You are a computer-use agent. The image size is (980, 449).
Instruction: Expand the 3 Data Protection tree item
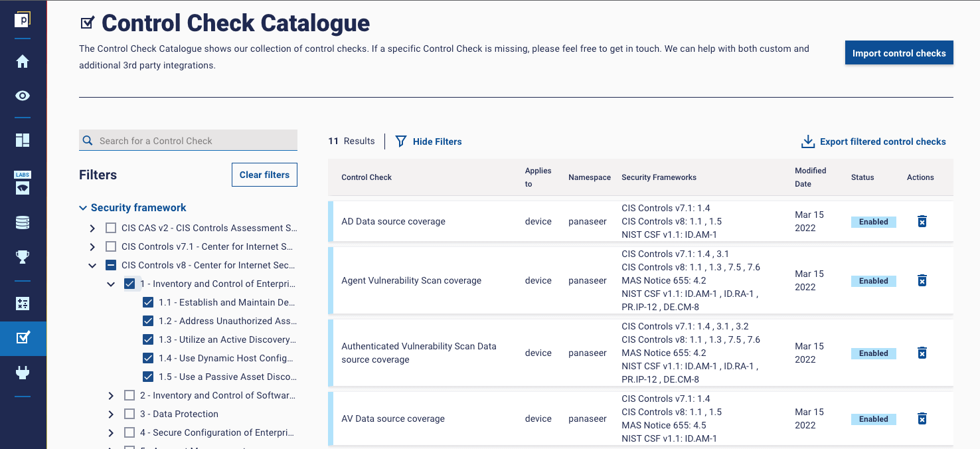tap(110, 414)
